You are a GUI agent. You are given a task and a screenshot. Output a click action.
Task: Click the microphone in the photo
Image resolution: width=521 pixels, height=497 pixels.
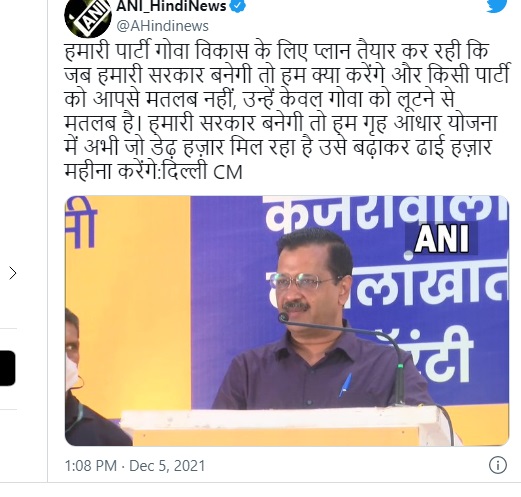284,317
